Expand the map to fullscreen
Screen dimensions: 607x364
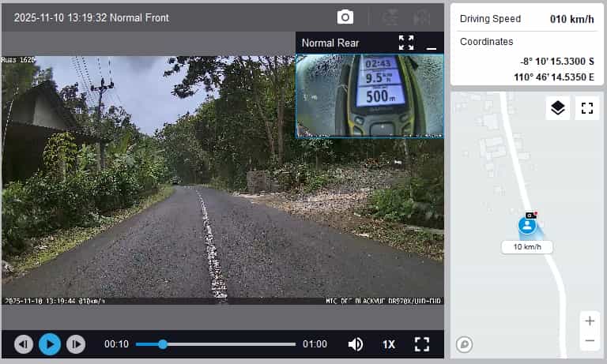[x=586, y=108]
